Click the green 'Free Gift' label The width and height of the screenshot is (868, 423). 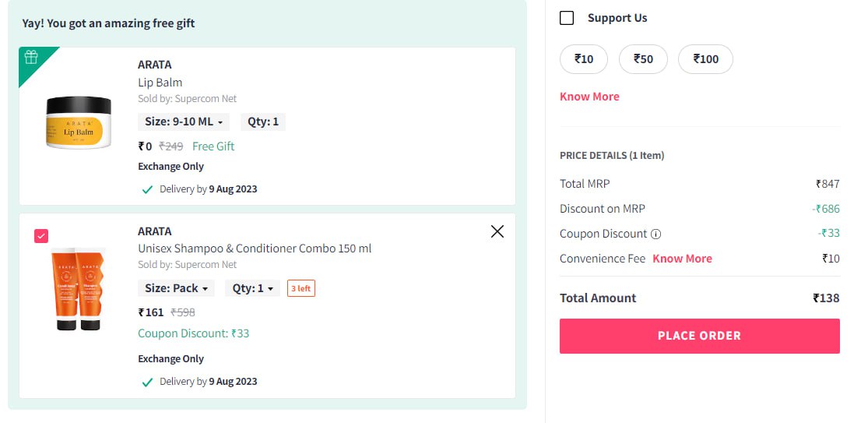[x=213, y=146]
